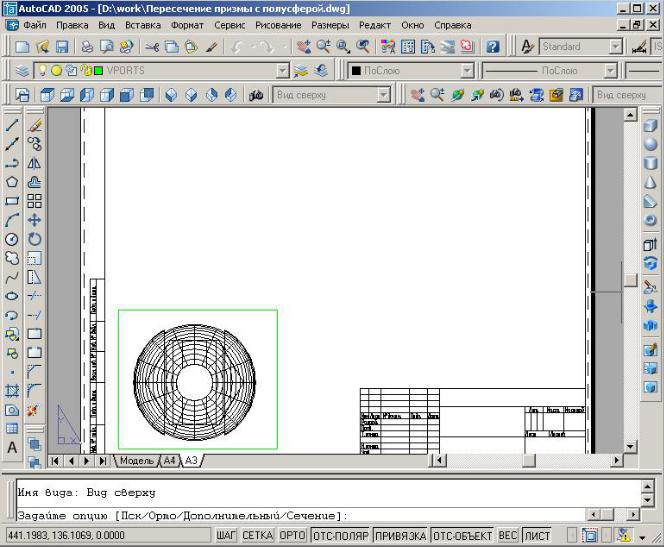Open the Размеры menu
Image resolution: width=664 pixels, height=547 pixels.
pos(330,25)
